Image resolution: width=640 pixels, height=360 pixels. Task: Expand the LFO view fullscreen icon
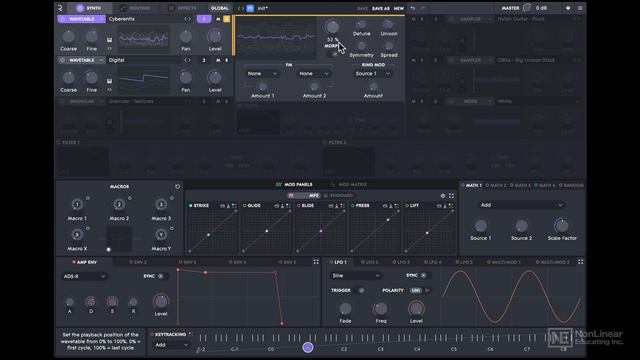[x=580, y=262]
